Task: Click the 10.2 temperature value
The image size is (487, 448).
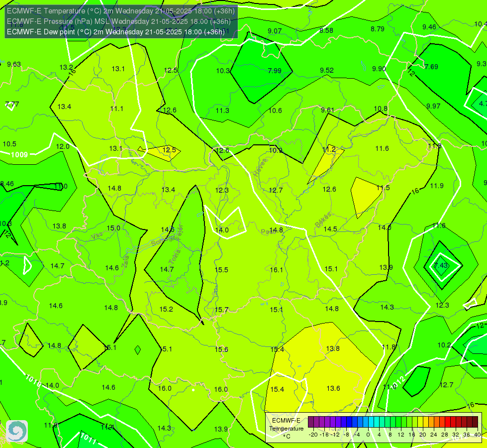Action: pyautogui.click(x=444, y=345)
